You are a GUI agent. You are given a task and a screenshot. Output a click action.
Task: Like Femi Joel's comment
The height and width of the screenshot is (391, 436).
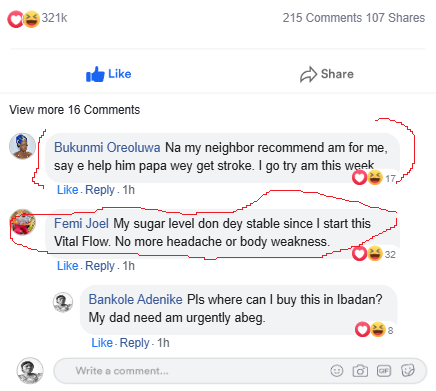click(x=68, y=266)
